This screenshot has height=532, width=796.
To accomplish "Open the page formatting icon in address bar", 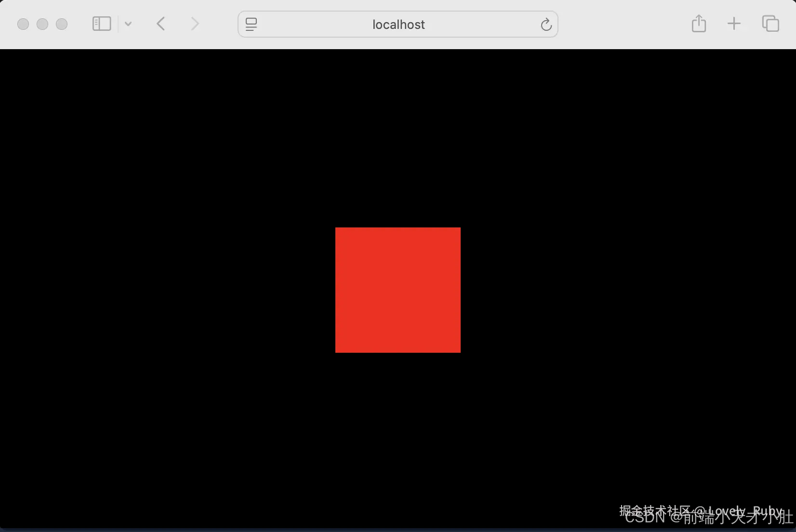I will tap(252, 24).
